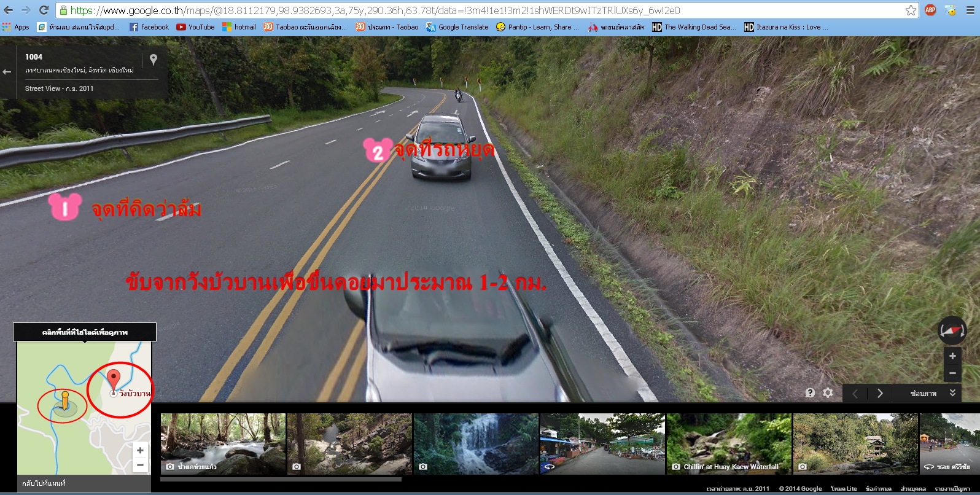Click กลับไปที่แผนที่ to return to the map
980x495 pixels.
coord(44,483)
